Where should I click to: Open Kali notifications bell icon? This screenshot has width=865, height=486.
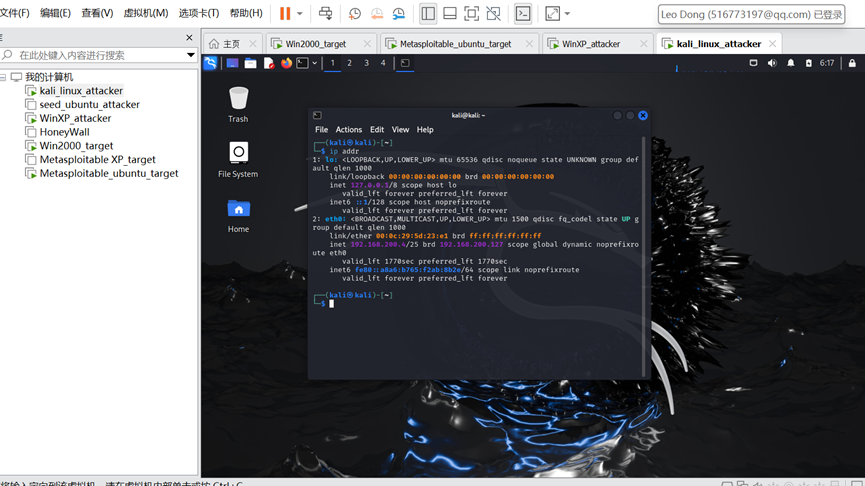pyautogui.click(x=791, y=63)
